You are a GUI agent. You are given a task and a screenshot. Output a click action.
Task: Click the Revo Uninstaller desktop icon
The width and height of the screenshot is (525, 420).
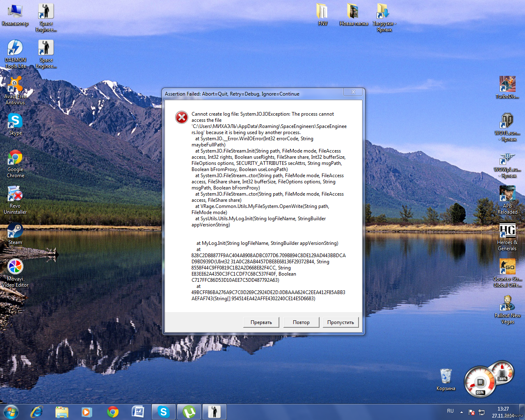pos(15,195)
